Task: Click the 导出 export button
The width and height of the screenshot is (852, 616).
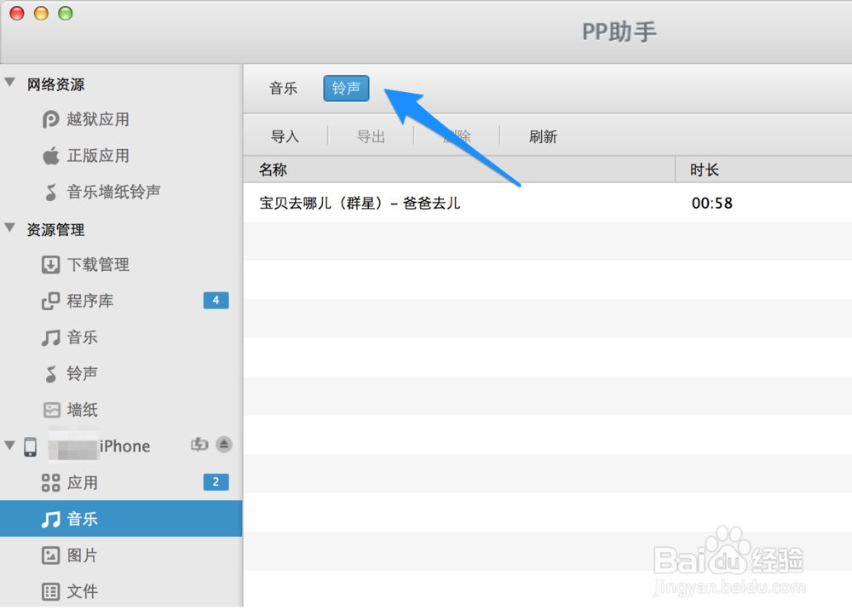Action: [371, 136]
